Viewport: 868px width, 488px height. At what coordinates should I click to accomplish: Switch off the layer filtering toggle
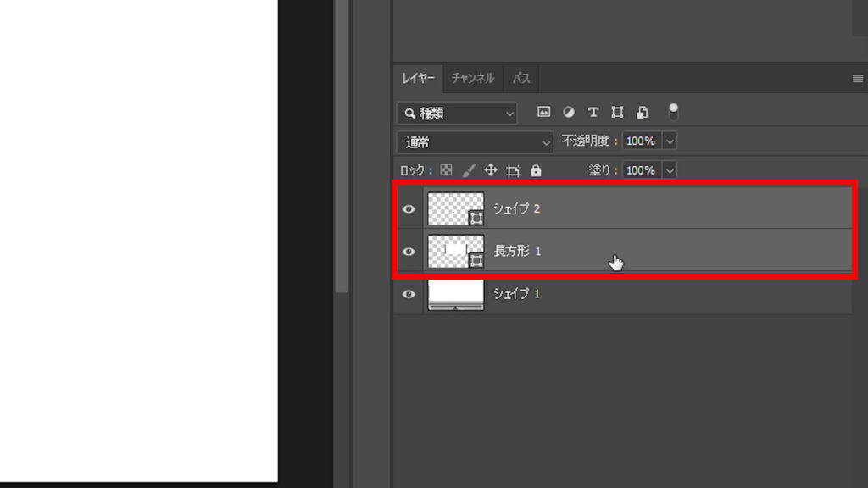click(672, 111)
